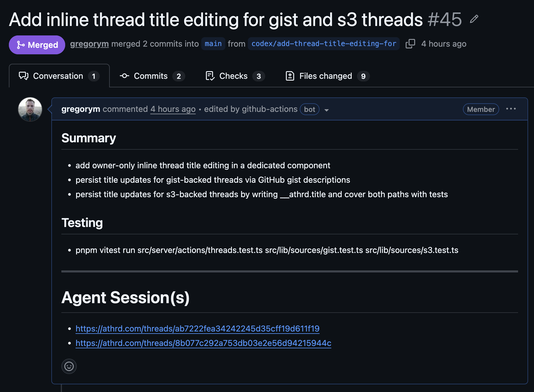This screenshot has height=392, width=534.
Task: Click gregorym's avatar picture
Action: coord(30,109)
